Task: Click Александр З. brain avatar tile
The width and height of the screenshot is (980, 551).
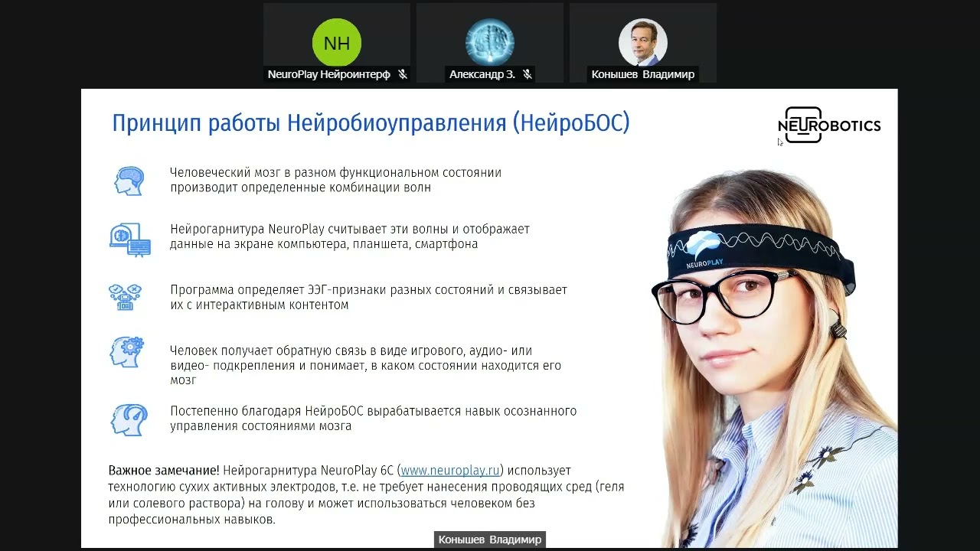Action: point(490,43)
